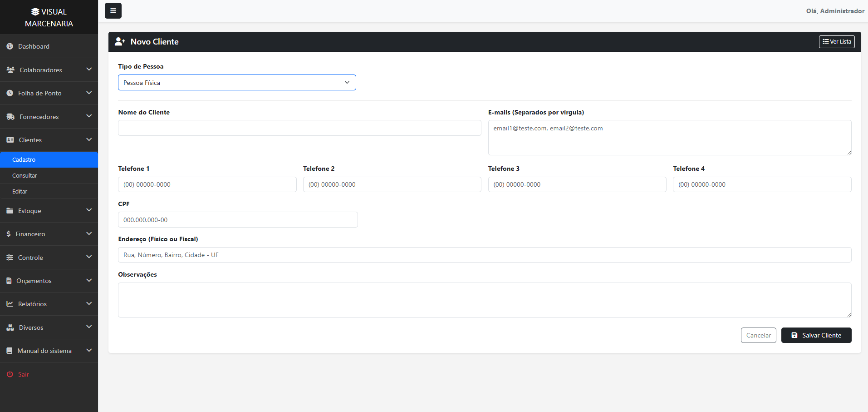Click the Salvar Cliente button
This screenshot has width=868, height=412.
coord(816,335)
